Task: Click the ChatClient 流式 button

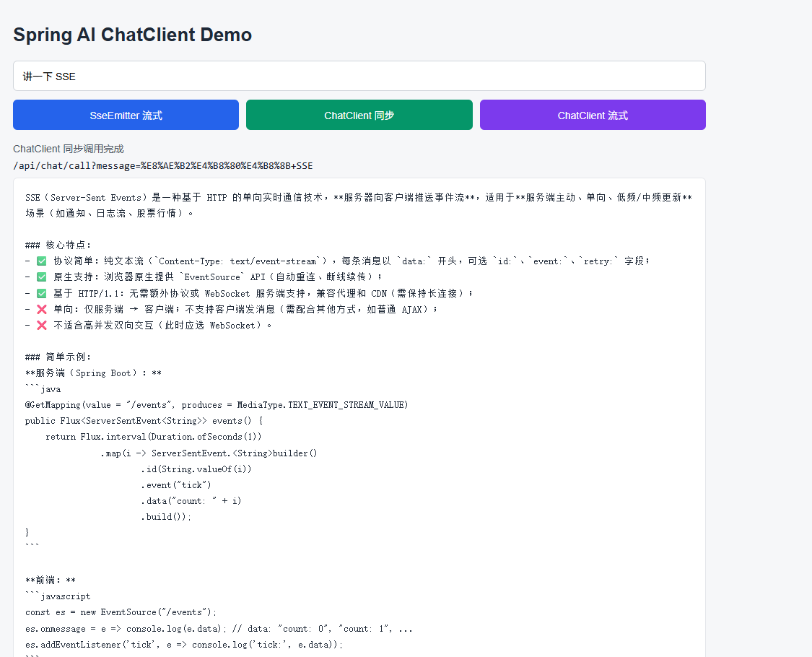Action: 593,115
